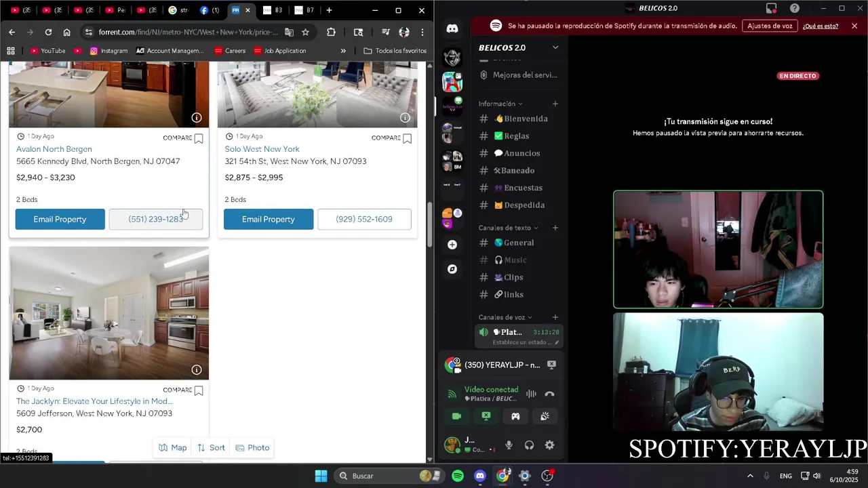
Task: Bookmark this page with the star icon
Action: click(x=305, y=32)
